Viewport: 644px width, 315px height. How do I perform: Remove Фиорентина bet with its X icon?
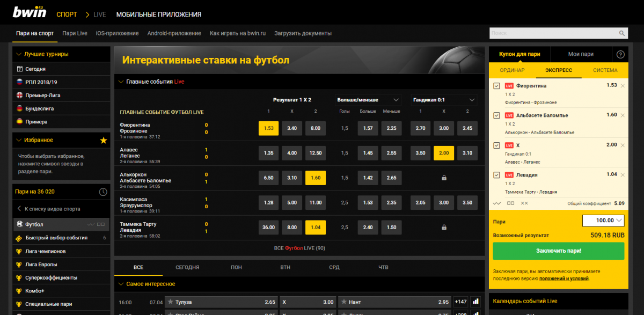point(623,86)
